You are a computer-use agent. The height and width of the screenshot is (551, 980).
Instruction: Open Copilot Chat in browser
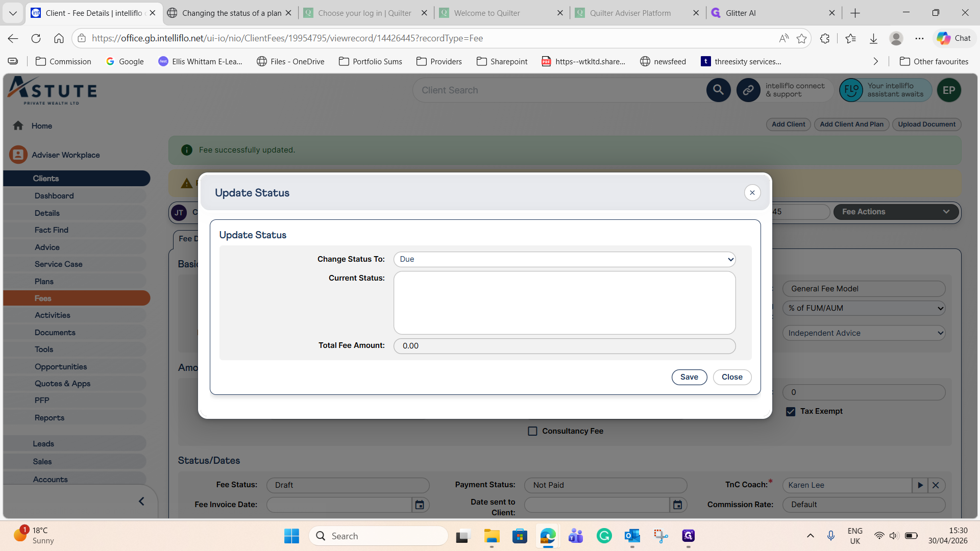click(x=953, y=38)
